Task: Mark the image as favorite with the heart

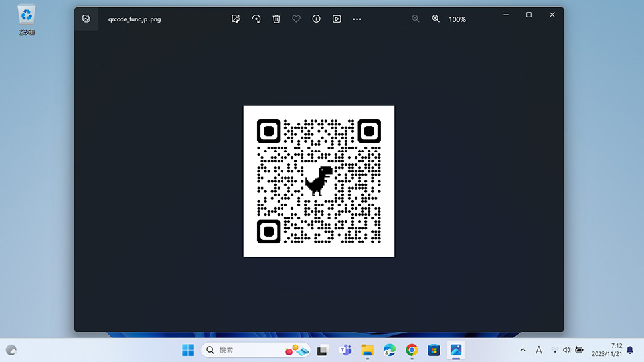Action: (x=297, y=19)
